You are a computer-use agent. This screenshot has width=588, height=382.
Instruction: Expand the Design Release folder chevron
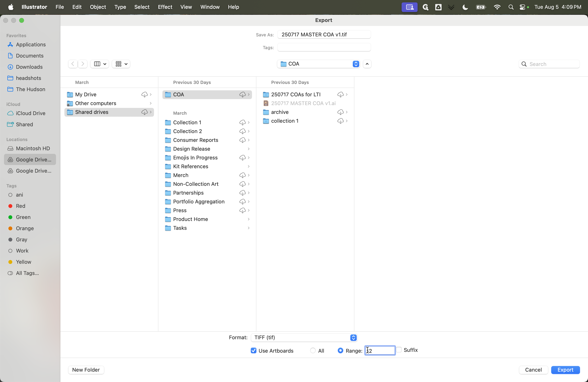point(249,149)
